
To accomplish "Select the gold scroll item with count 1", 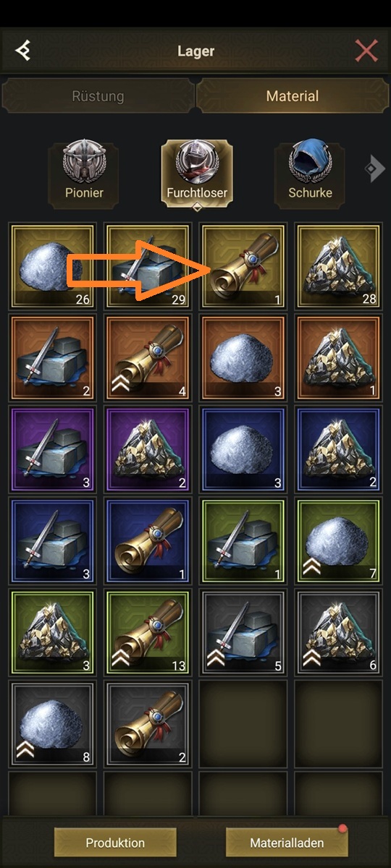I will (243, 265).
